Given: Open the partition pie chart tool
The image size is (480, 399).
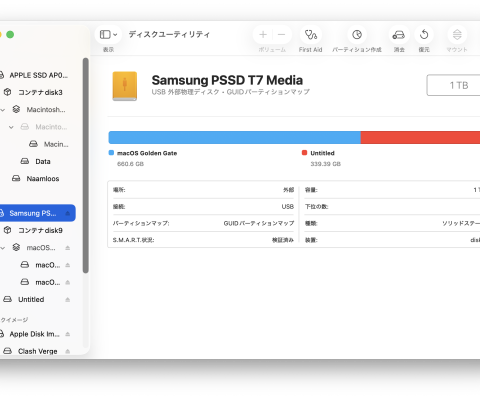Looking at the screenshot, I should pos(357,34).
